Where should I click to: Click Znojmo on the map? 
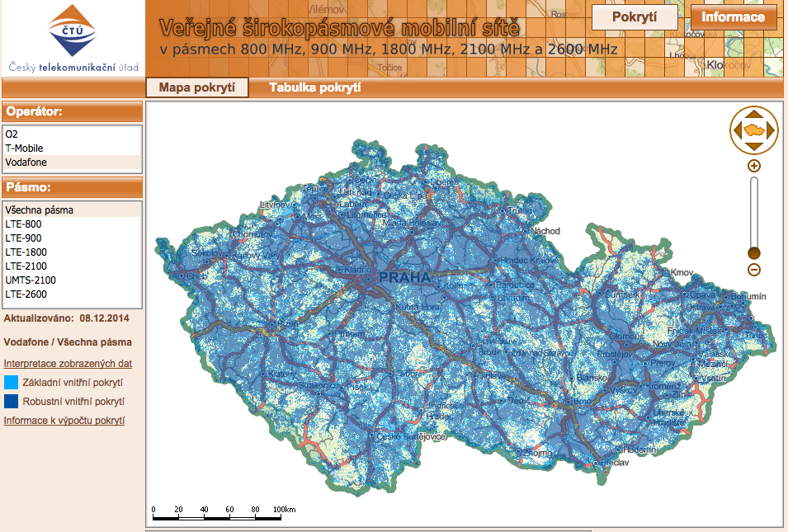click(x=537, y=453)
